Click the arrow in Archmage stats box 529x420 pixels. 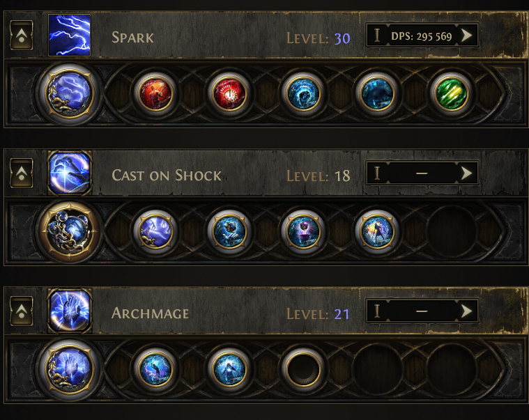click(x=467, y=311)
